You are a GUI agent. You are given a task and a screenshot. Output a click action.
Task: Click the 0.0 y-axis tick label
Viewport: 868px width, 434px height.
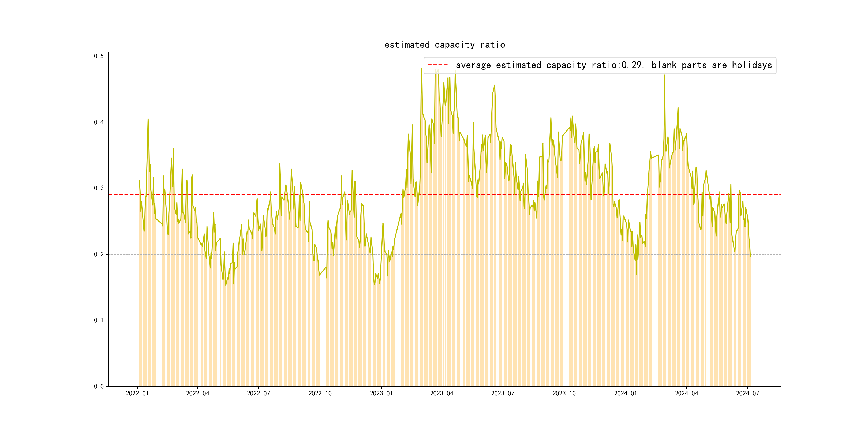click(x=99, y=386)
